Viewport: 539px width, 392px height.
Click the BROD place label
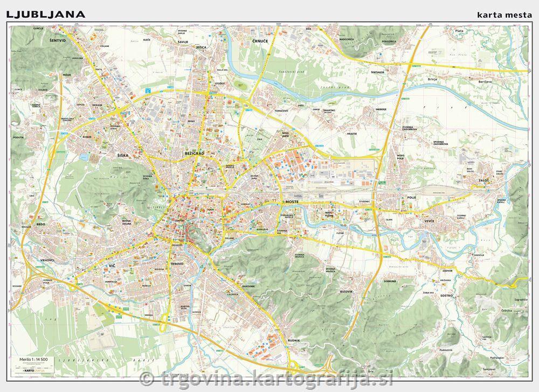tap(40, 224)
